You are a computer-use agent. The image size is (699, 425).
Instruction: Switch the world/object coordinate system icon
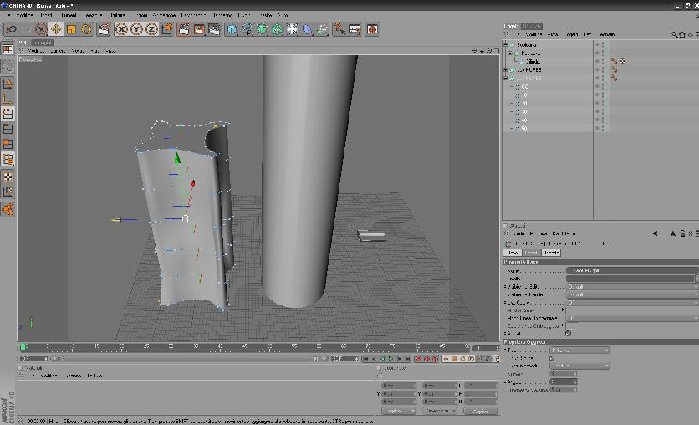tap(167, 29)
